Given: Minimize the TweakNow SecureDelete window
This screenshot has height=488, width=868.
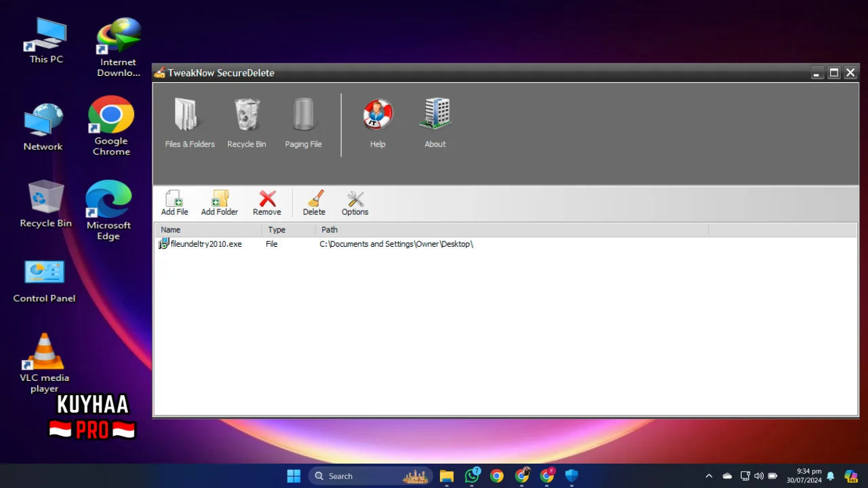Looking at the screenshot, I should [817, 73].
